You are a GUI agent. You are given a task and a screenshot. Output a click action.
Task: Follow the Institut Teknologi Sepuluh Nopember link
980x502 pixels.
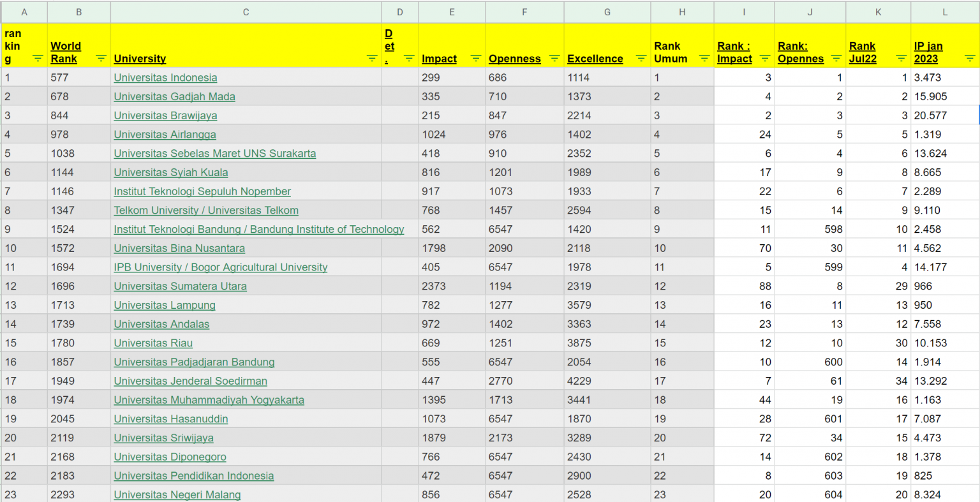[x=202, y=191]
